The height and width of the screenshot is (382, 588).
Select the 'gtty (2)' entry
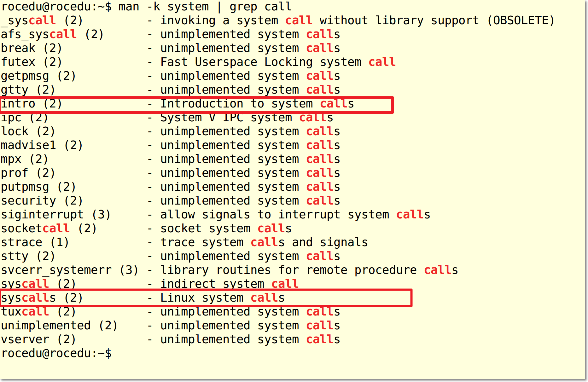[x=28, y=90]
